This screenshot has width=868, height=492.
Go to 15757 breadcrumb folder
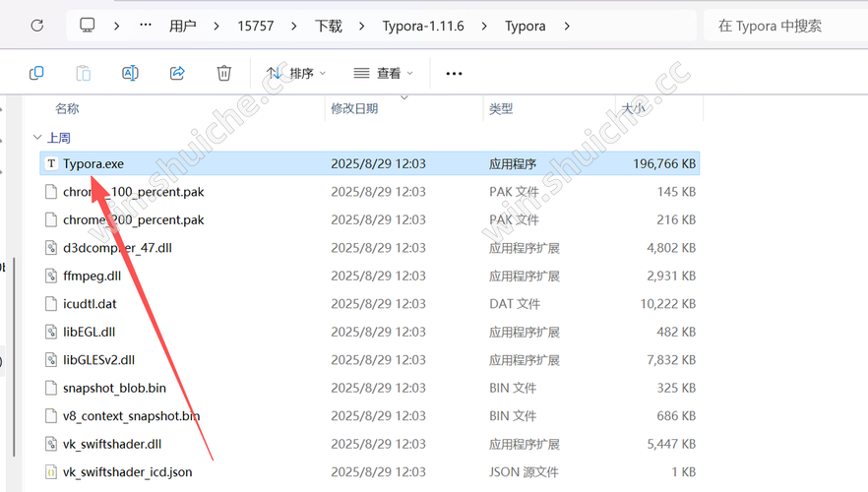click(x=256, y=26)
